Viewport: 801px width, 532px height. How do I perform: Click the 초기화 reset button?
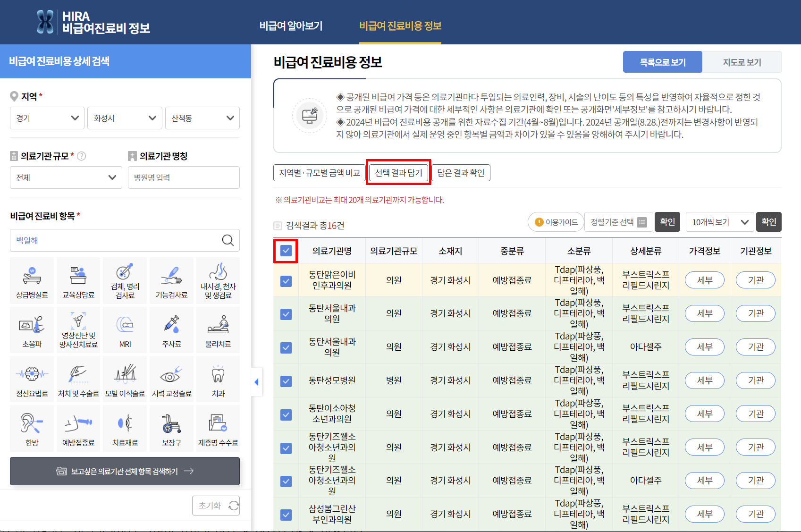pyautogui.click(x=216, y=505)
